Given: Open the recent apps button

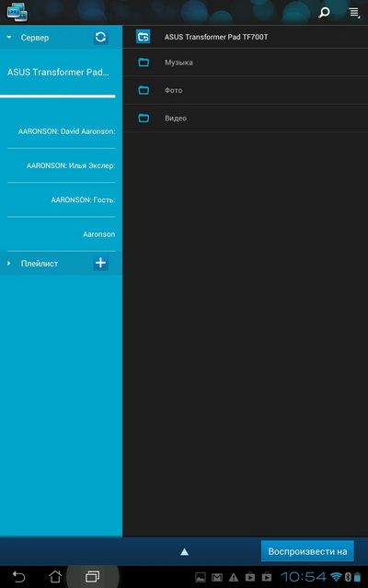Looking at the screenshot, I should coord(92,576).
